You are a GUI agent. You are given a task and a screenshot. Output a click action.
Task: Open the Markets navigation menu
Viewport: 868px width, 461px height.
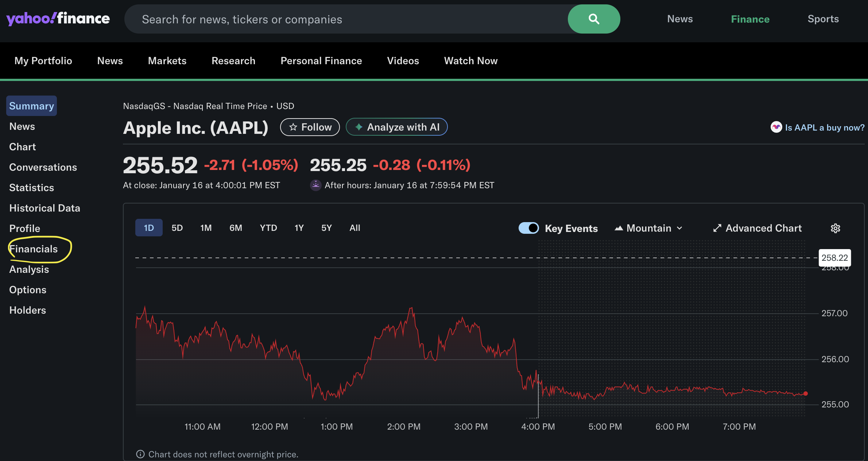click(x=167, y=61)
